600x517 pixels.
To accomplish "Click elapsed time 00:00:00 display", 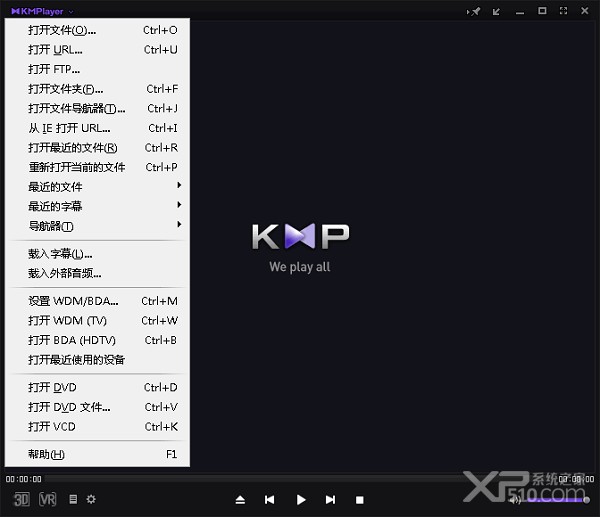I will (x=23, y=479).
